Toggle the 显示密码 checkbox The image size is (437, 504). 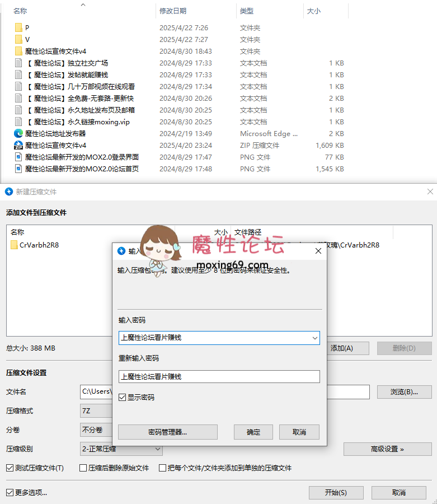tap(122, 398)
